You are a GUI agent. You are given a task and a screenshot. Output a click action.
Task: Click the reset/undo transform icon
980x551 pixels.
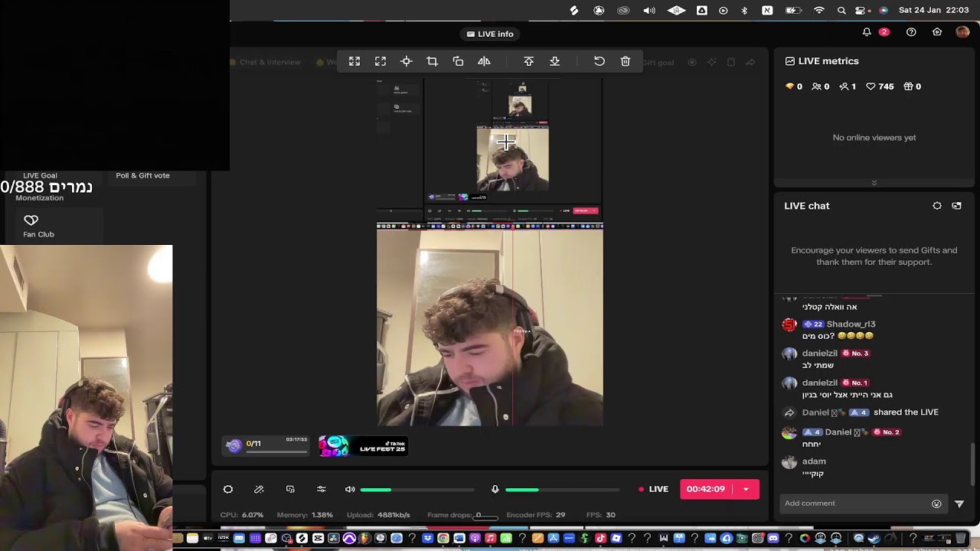[x=599, y=61]
